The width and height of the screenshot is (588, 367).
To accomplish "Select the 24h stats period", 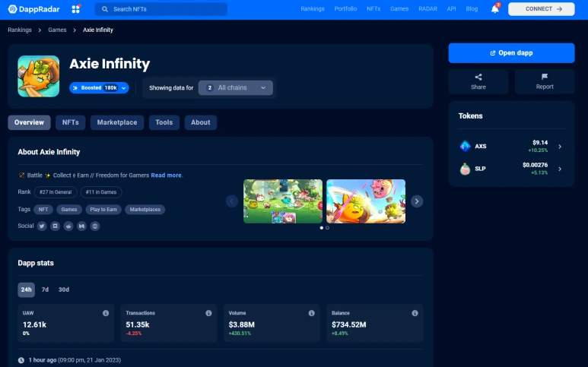I will [27, 289].
